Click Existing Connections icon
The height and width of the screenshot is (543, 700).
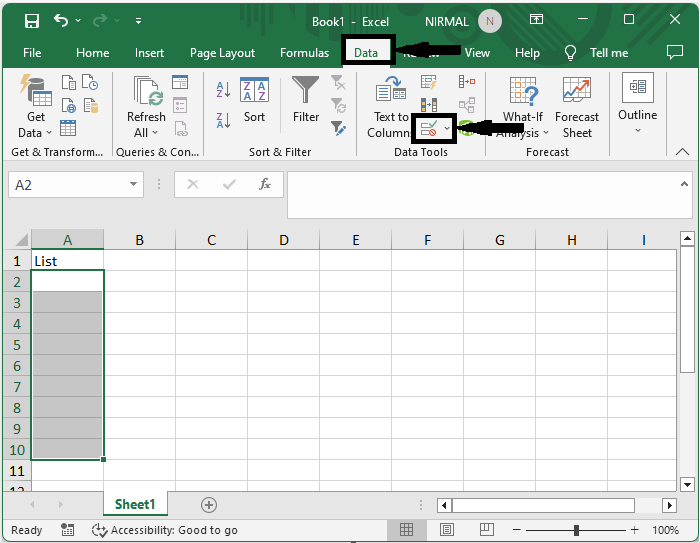click(91, 105)
